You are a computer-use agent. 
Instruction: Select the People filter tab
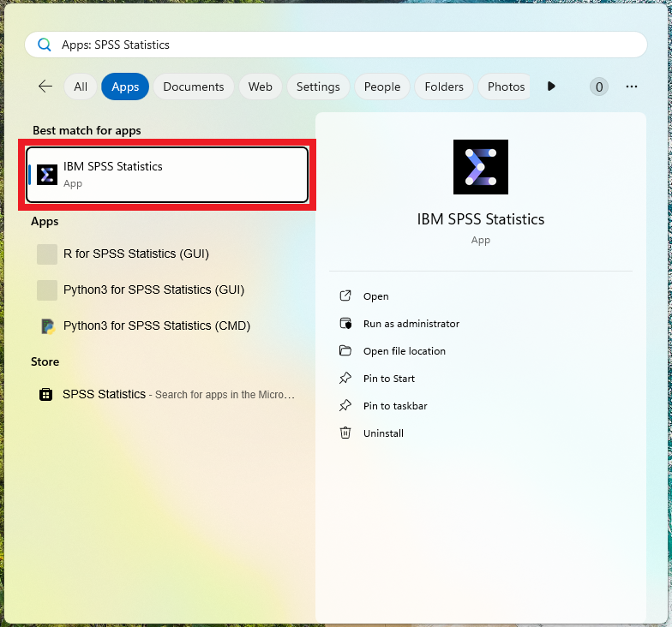point(382,87)
